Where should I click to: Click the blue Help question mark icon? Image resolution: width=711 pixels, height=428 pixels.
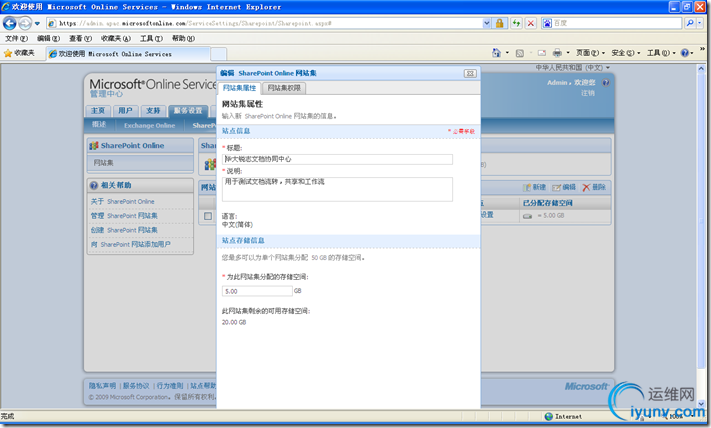click(x=685, y=53)
